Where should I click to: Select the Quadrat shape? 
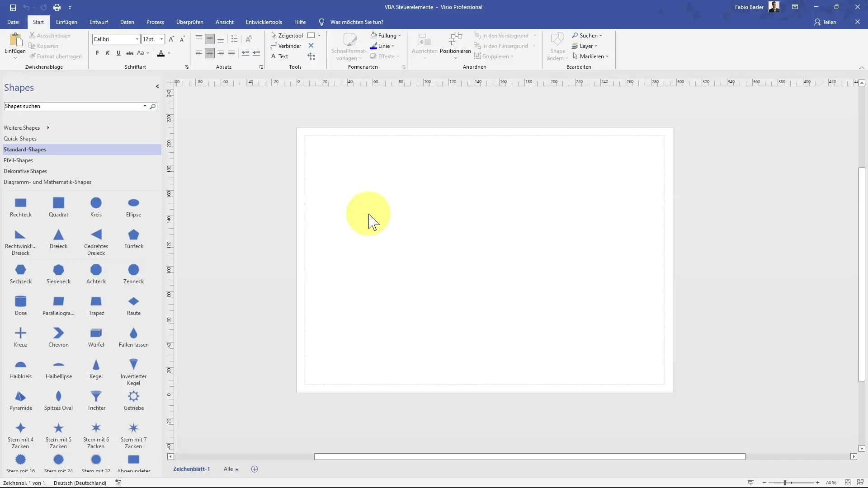(58, 207)
